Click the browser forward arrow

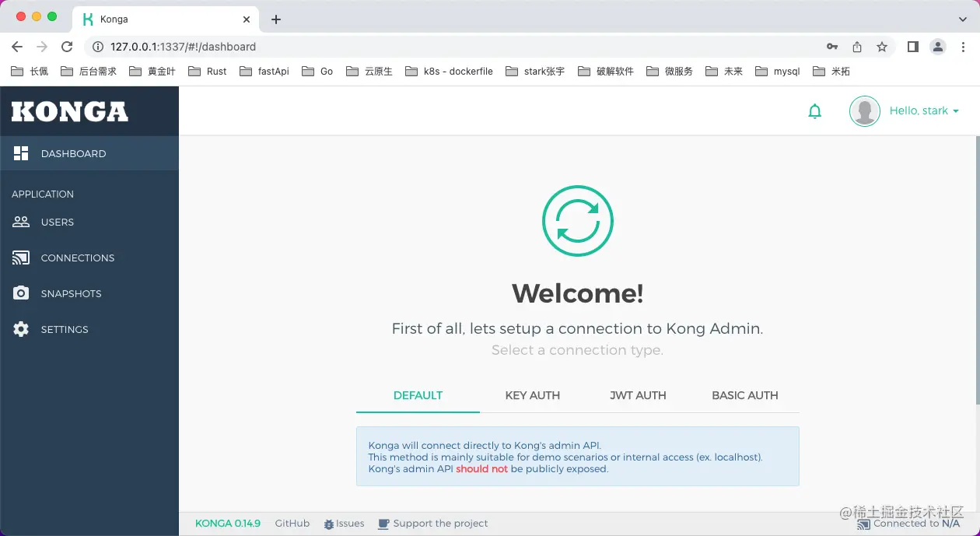[x=42, y=47]
